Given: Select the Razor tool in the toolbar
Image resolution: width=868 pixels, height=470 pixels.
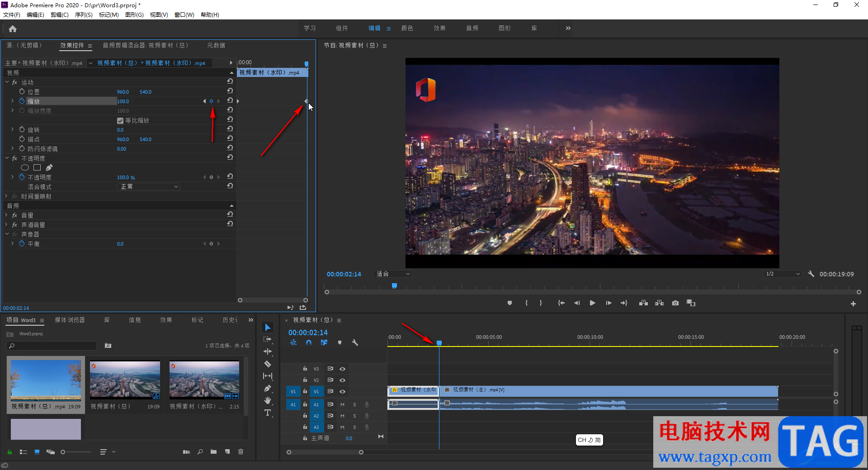Looking at the screenshot, I should 268,364.
